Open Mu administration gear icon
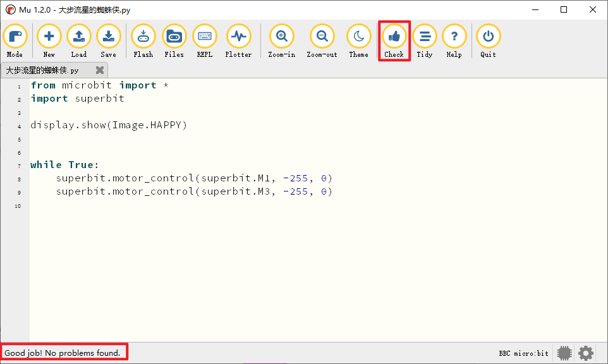This screenshot has width=608, height=364. click(585, 353)
